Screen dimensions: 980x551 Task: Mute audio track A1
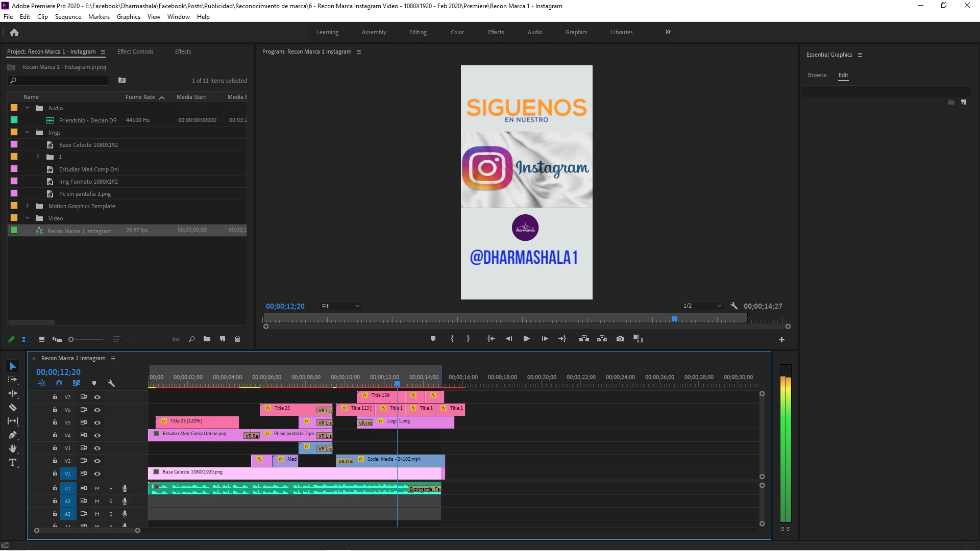click(97, 489)
